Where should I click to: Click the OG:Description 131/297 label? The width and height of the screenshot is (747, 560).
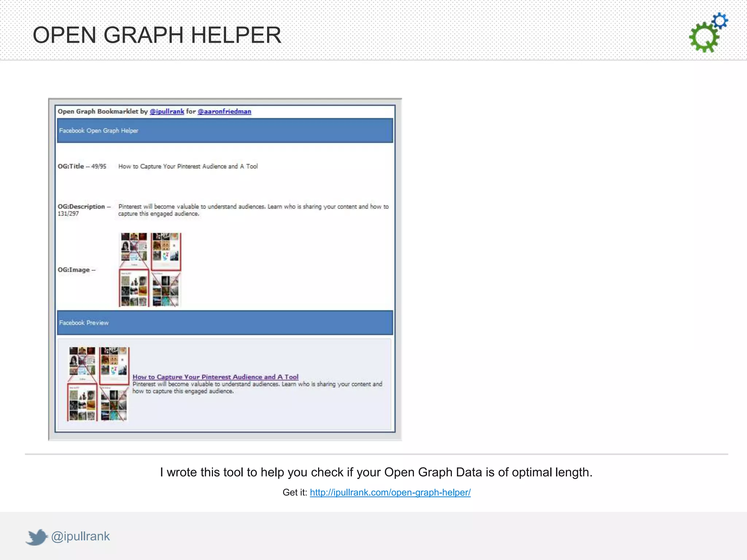(x=84, y=210)
